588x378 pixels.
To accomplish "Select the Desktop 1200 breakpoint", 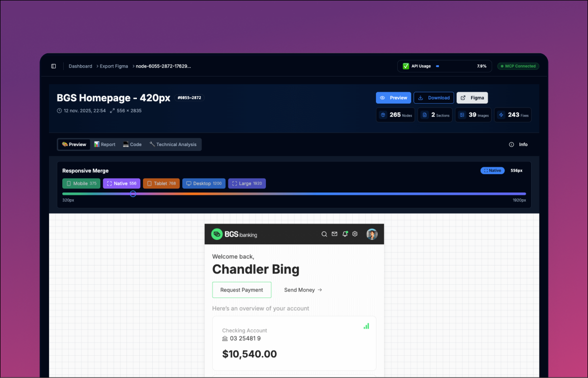I will pyautogui.click(x=204, y=184).
